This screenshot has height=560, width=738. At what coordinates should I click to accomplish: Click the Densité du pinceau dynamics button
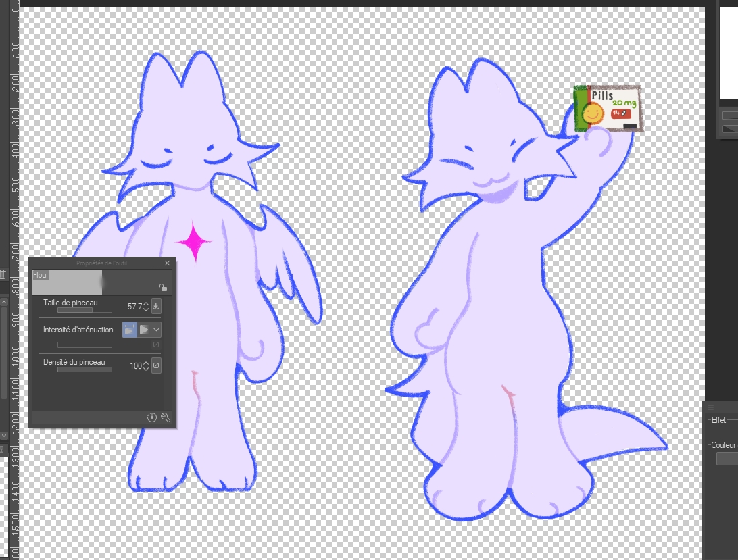coord(156,365)
